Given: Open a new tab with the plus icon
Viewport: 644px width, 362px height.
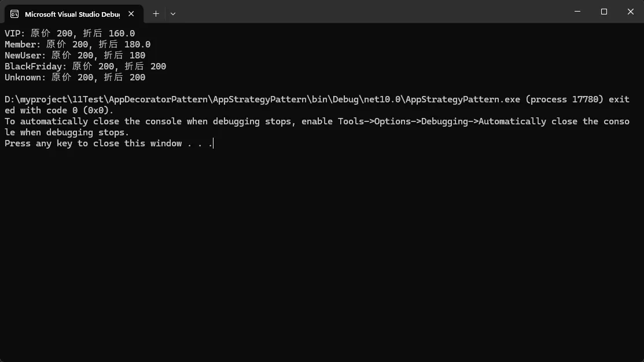Looking at the screenshot, I should coord(156,13).
